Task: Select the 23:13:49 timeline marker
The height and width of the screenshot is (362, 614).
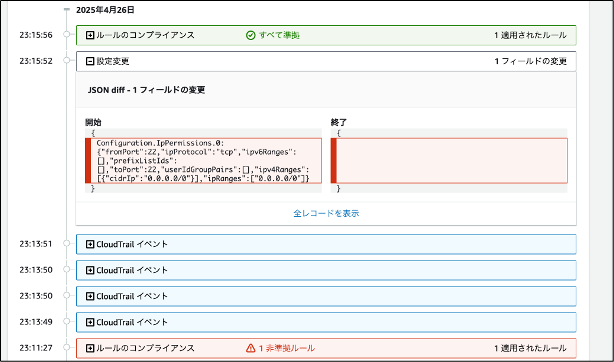Action: [67, 321]
